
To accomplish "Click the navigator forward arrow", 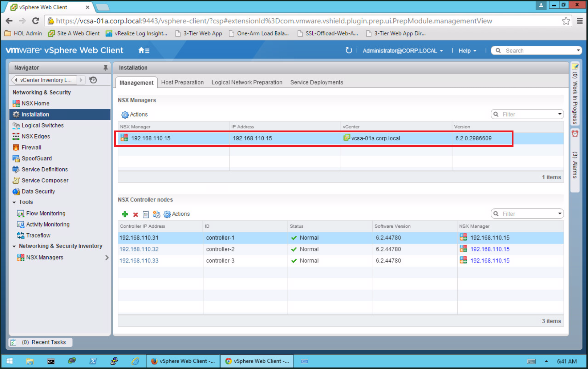I will (x=81, y=80).
